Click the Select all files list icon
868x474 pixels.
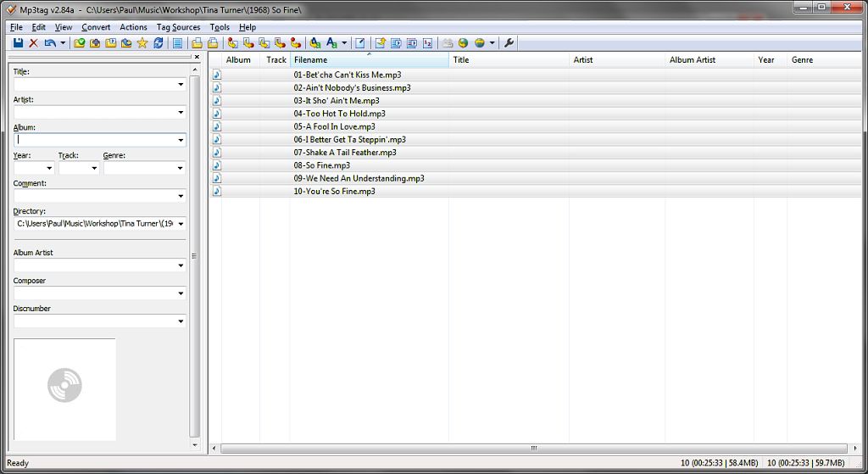(x=177, y=42)
